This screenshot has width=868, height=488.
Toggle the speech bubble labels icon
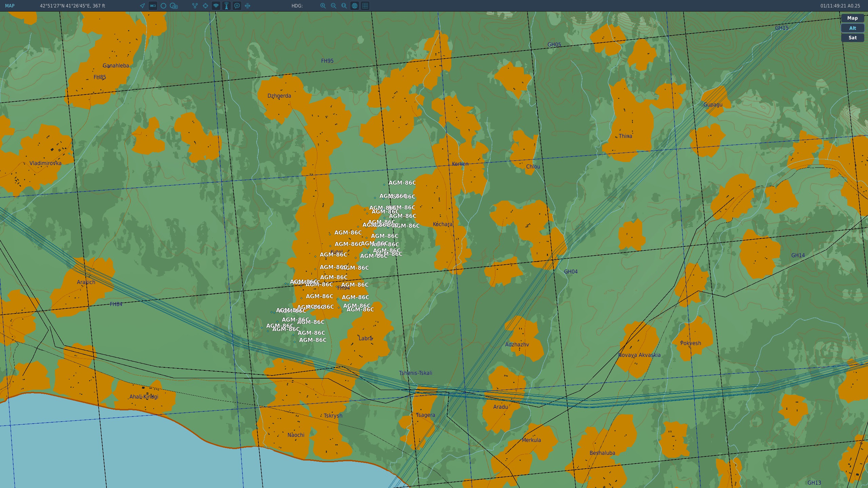click(237, 6)
